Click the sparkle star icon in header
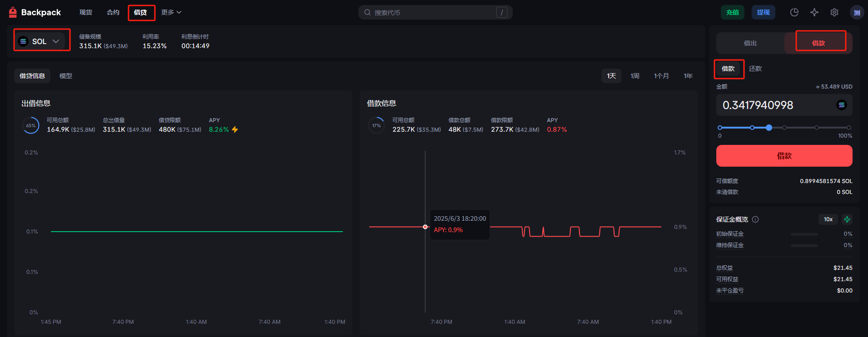This screenshot has width=868, height=337. click(814, 12)
